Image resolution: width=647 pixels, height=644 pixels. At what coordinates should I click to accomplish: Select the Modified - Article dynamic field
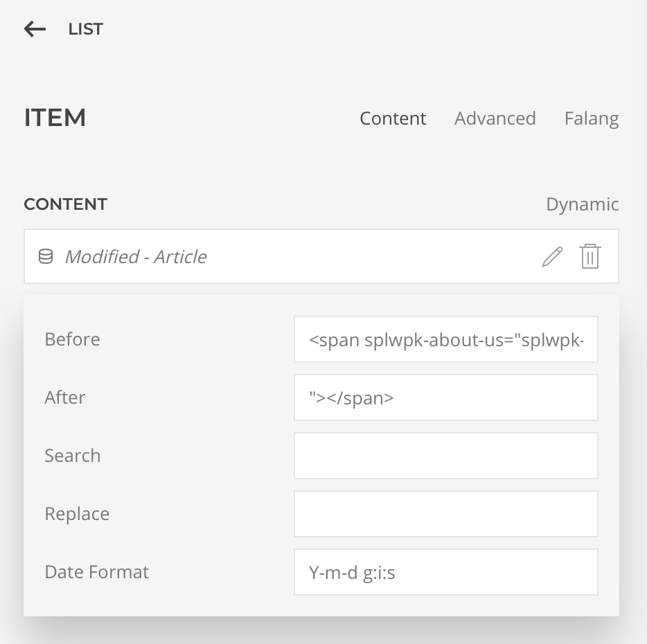(136, 257)
